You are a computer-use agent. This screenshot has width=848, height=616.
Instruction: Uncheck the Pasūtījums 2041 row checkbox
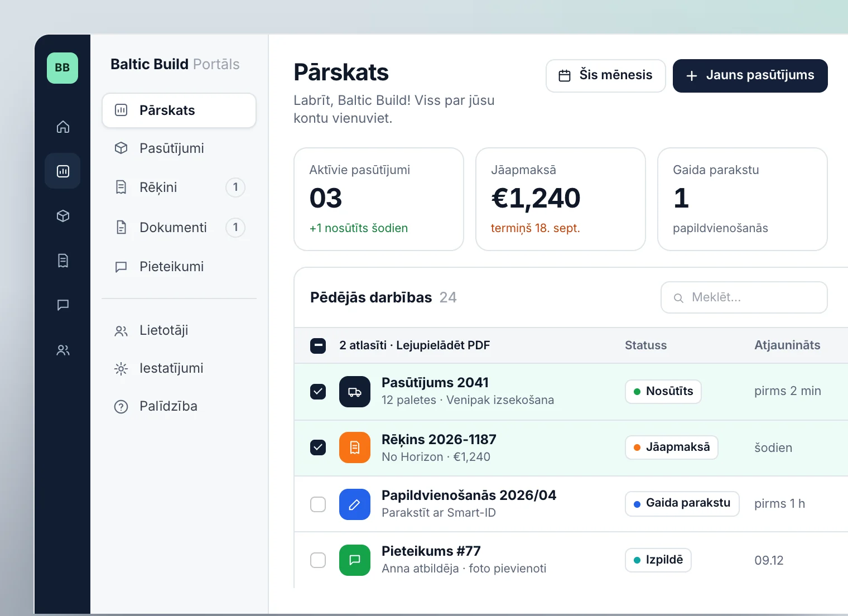pos(318,392)
